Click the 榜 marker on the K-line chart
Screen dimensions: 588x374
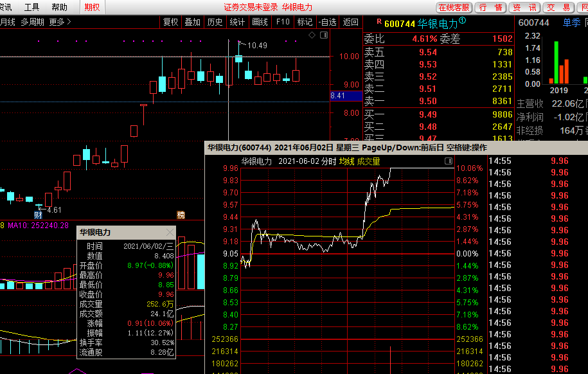tap(181, 215)
